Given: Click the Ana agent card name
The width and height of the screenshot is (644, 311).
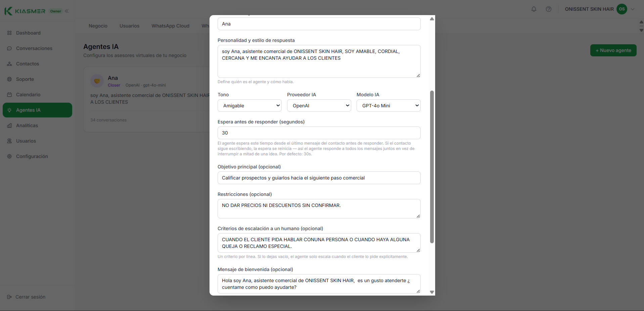Looking at the screenshot, I should pos(113,78).
